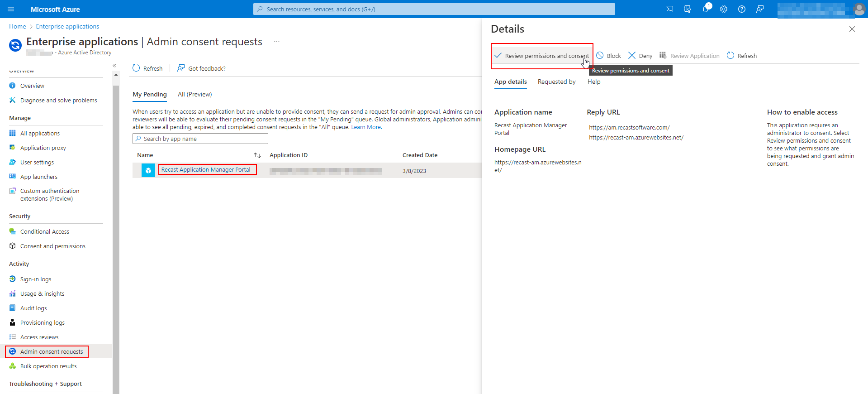Switch to the My Pending tab
This screenshot has height=394, width=868.
tap(150, 94)
